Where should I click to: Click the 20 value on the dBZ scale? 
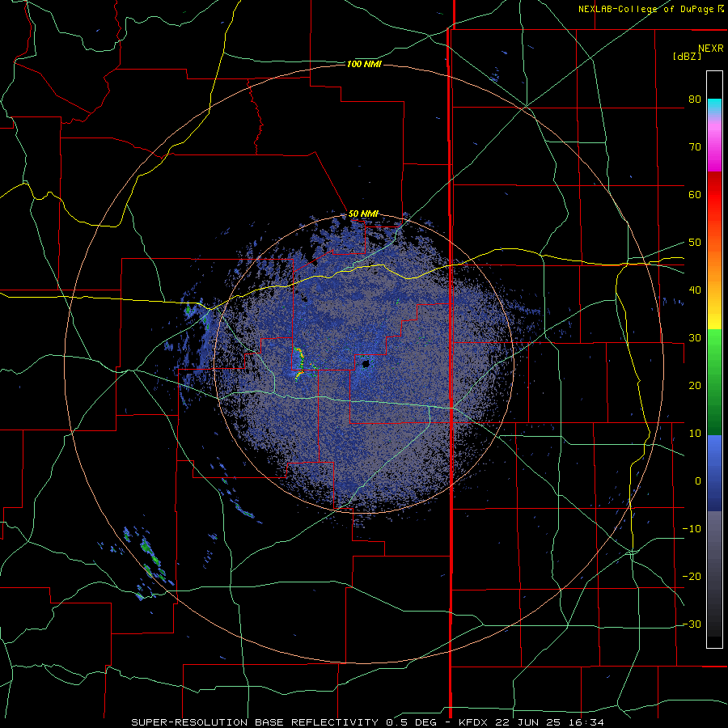(695, 386)
